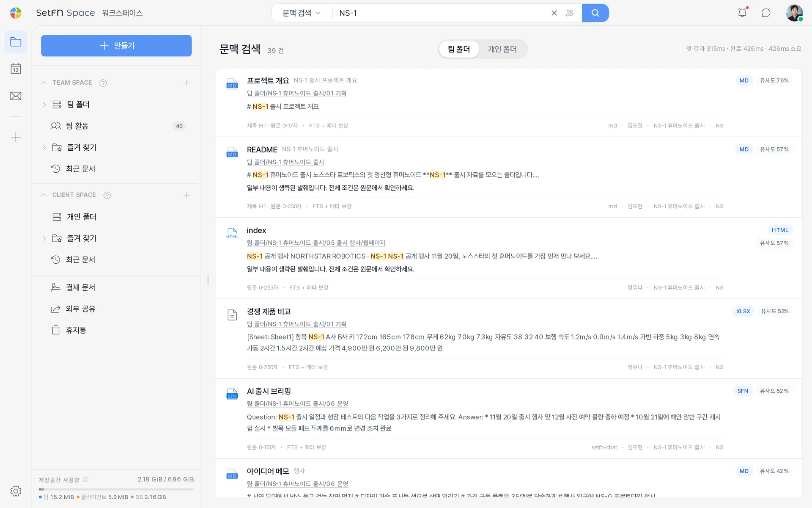Expand 즐겨 찾기 under CLIENT SPACE
Image resolution: width=812 pixels, height=508 pixels.
[x=44, y=238]
